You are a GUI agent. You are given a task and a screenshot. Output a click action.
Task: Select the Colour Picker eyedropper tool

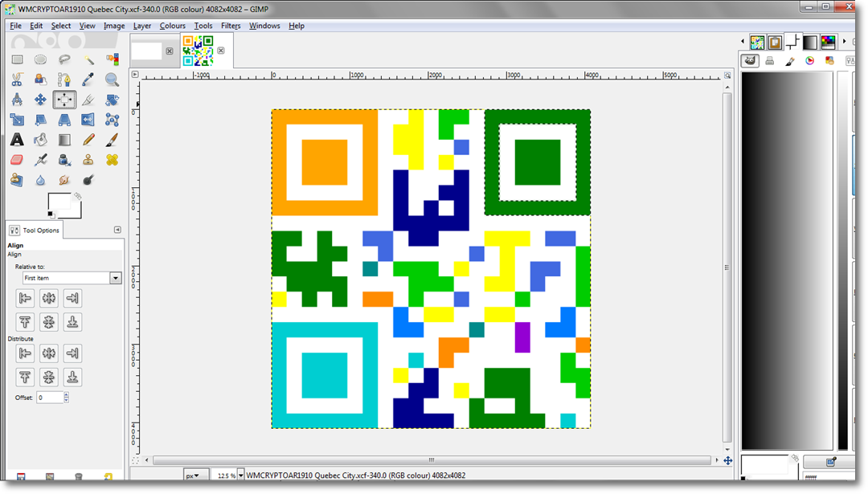(88, 80)
